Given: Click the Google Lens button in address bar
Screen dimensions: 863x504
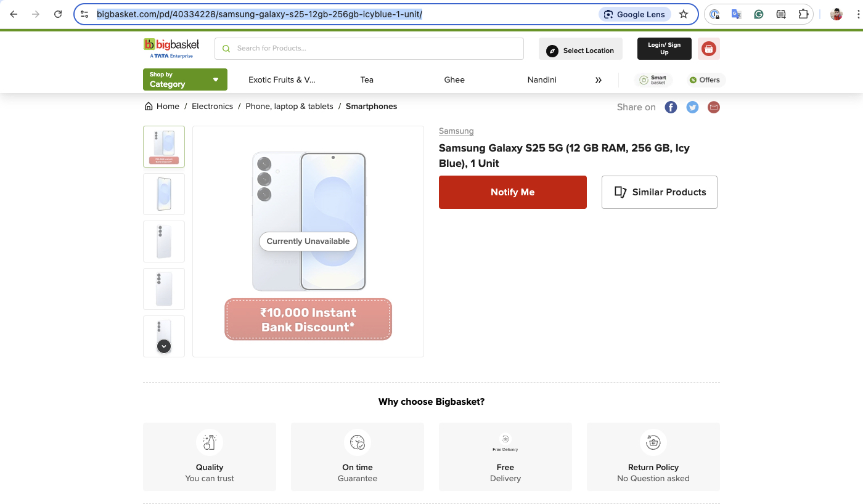Looking at the screenshot, I should click(634, 14).
